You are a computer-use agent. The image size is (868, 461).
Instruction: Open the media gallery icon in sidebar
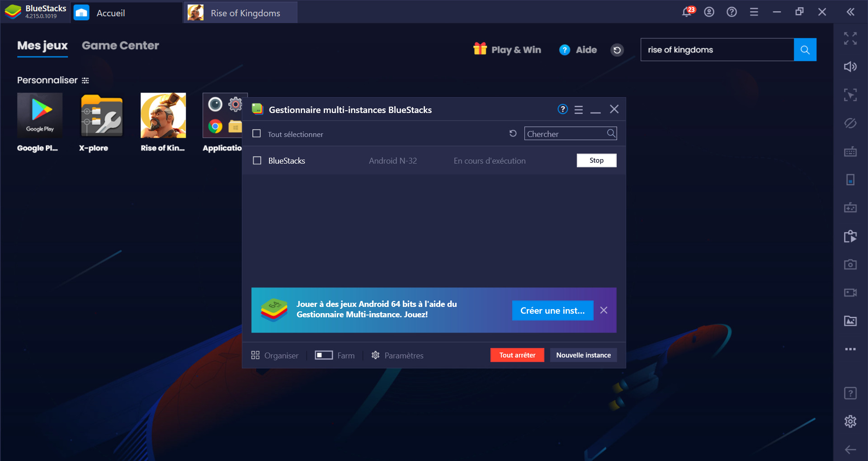[x=850, y=321]
